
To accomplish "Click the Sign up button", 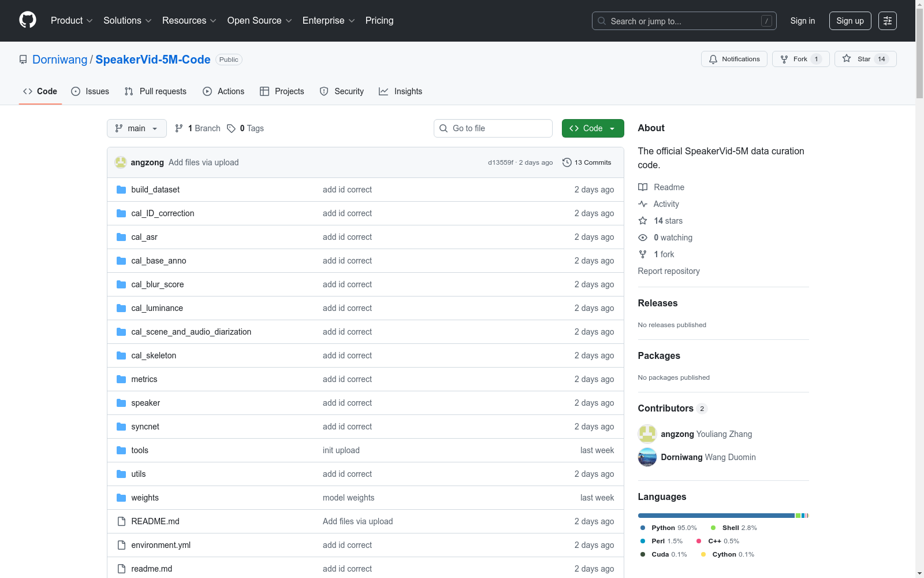I will pos(850,21).
